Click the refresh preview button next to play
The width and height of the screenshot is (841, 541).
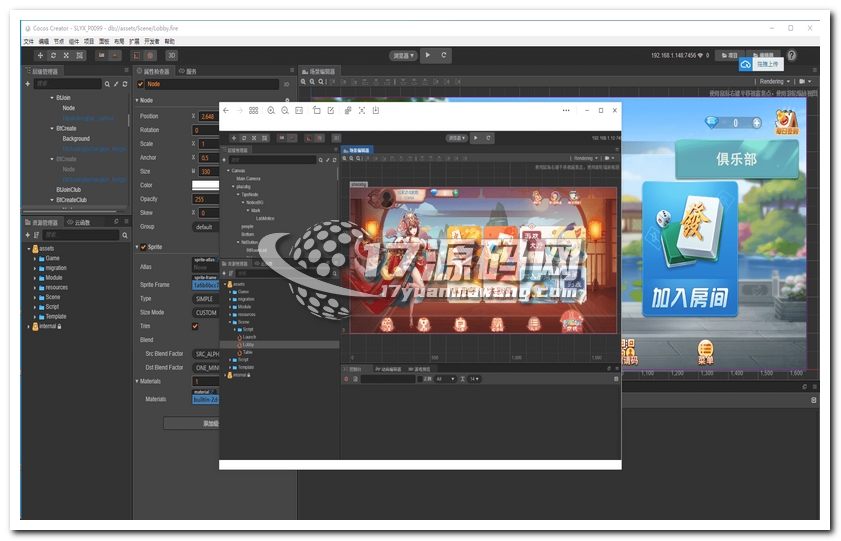coord(444,55)
